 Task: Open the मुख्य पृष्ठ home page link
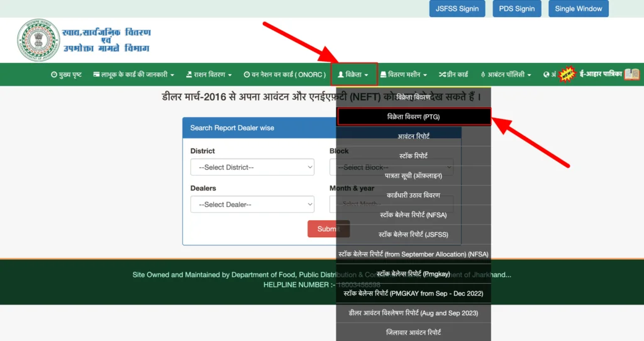[66, 75]
